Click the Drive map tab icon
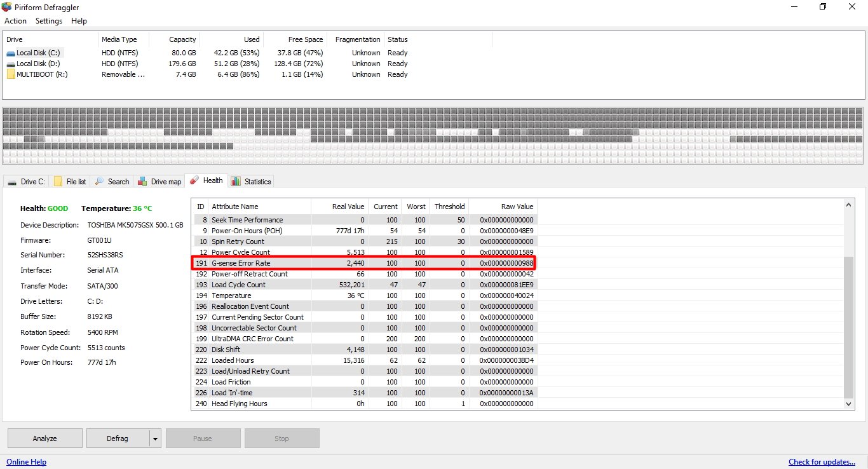This screenshot has height=469, width=868. pos(143,181)
